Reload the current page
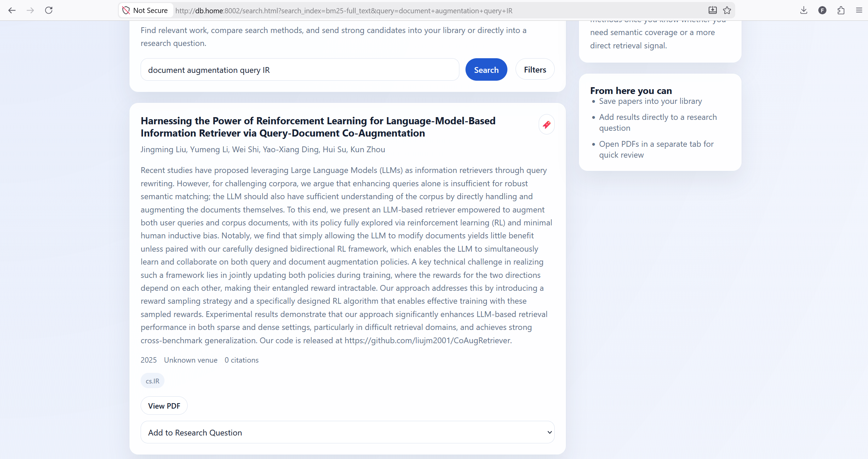 49,10
